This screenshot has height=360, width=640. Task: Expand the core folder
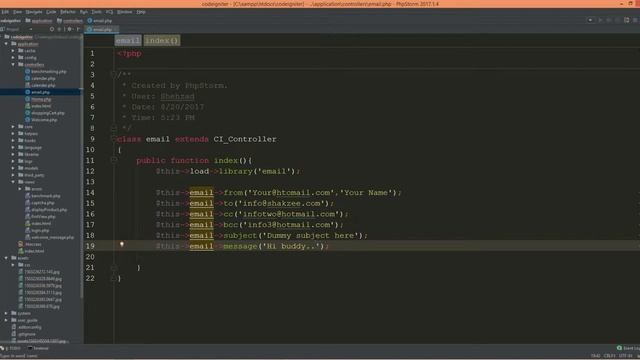pyautogui.click(x=13, y=127)
